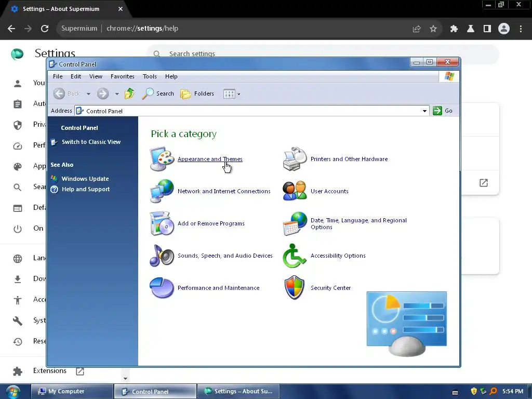Viewport: 532px width, 399px height.
Task: Toggle the Folders pane button
Action: (x=197, y=94)
